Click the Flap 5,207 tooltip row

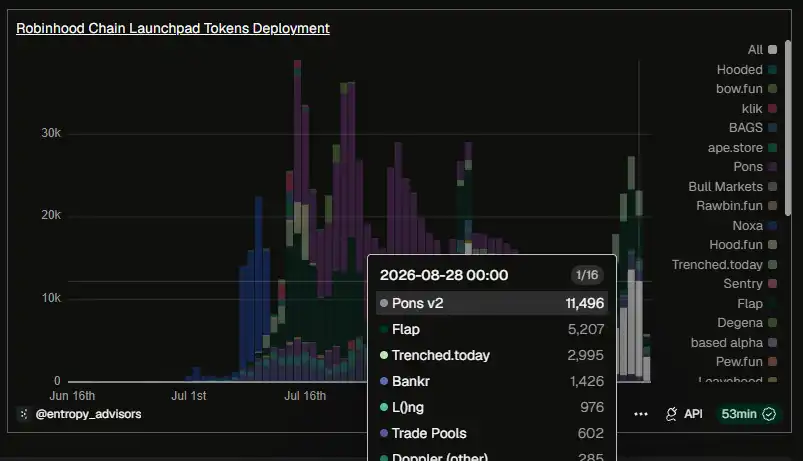point(492,329)
